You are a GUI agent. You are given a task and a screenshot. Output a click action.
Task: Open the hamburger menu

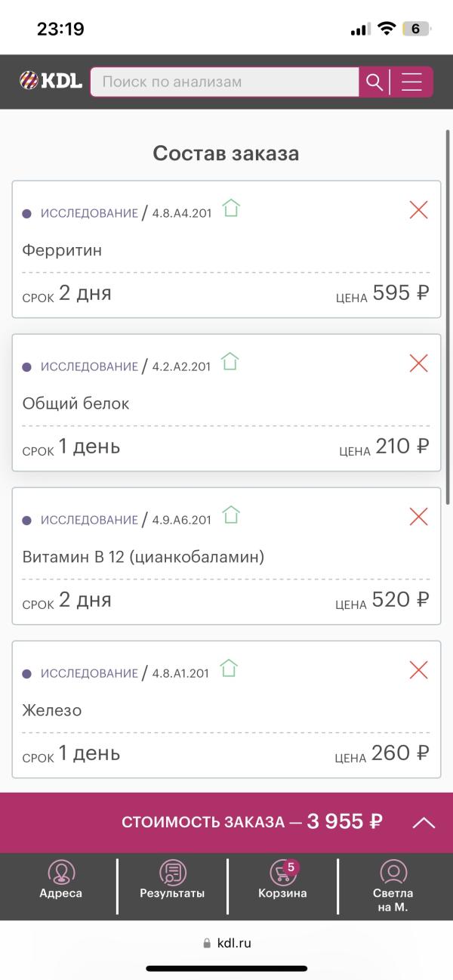pyautogui.click(x=411, y=82)
